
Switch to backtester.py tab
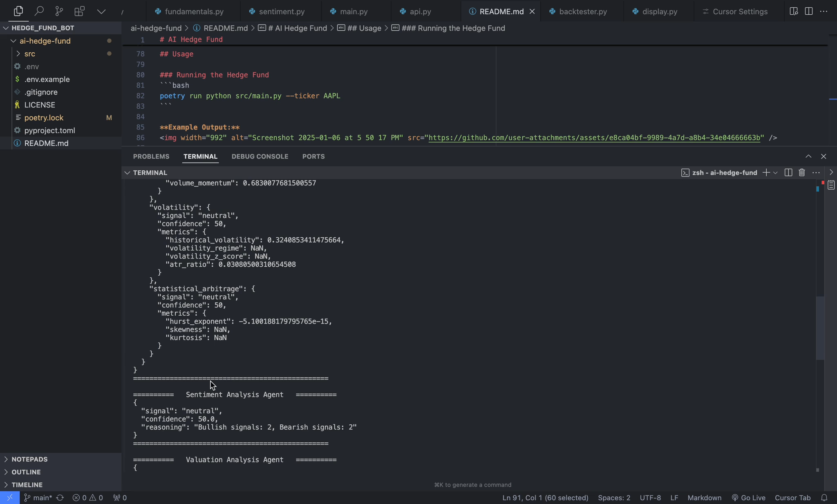point(578,11)
